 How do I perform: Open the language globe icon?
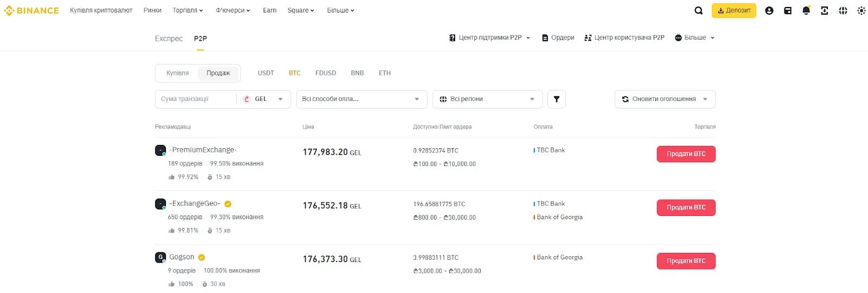coord(843,10)
